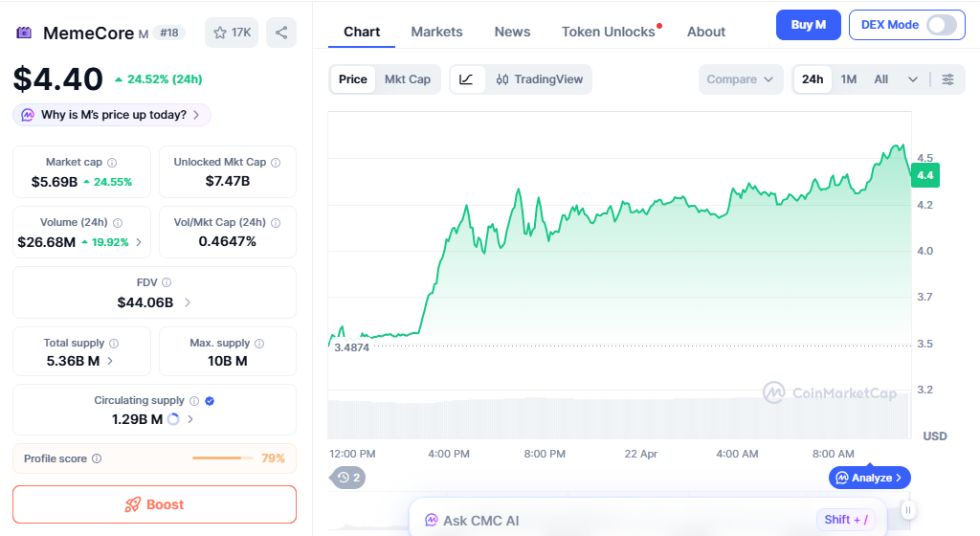Expand Circulating supply details chevron
Screen dimensions: 980x536
pos(190,419)
